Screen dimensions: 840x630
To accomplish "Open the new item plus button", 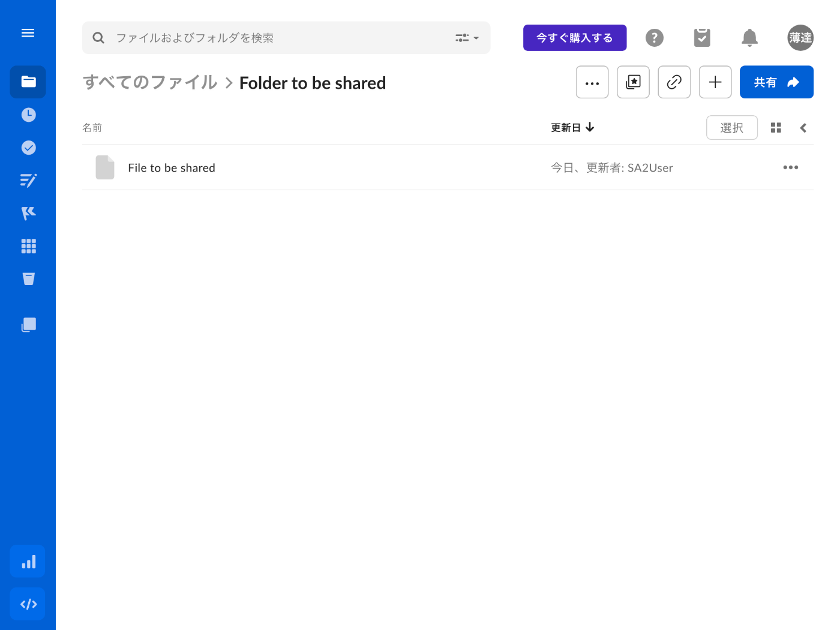I will [x=715, y=82].
